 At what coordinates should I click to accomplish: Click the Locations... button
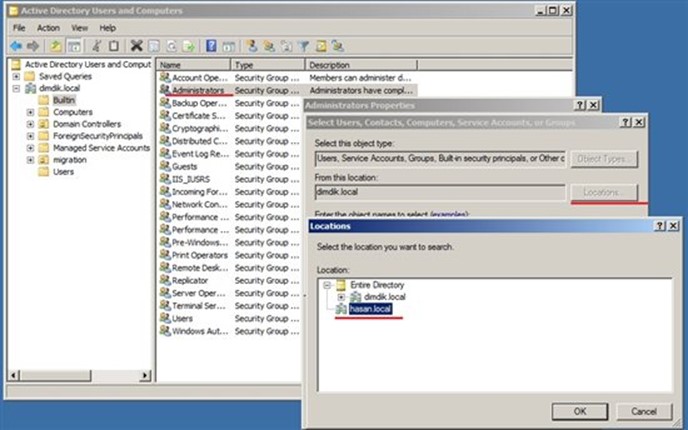click(x=604, y=193)
